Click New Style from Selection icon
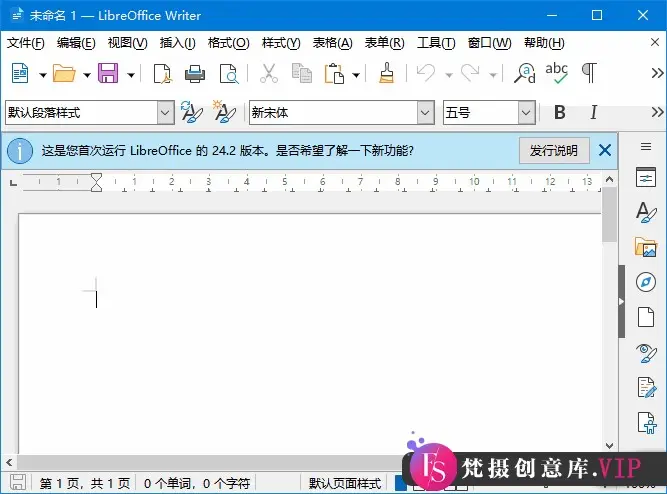 pyautogui.click(x=224, y=112)
